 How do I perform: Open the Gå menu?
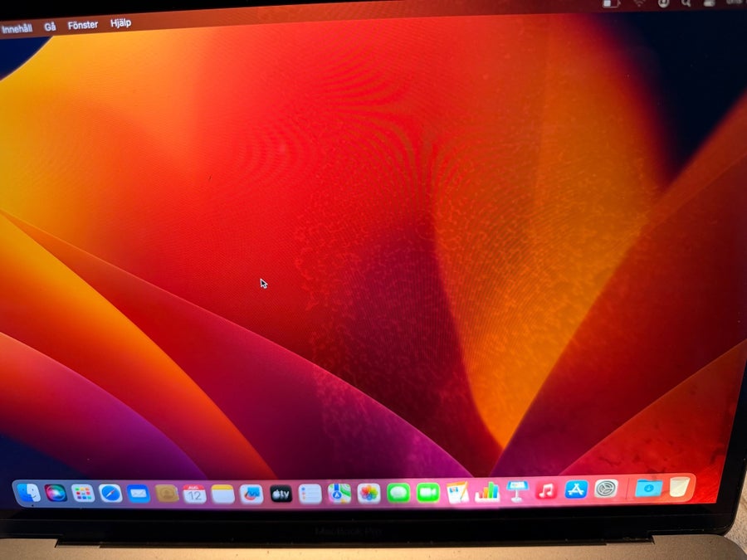[x=50, y=27]
